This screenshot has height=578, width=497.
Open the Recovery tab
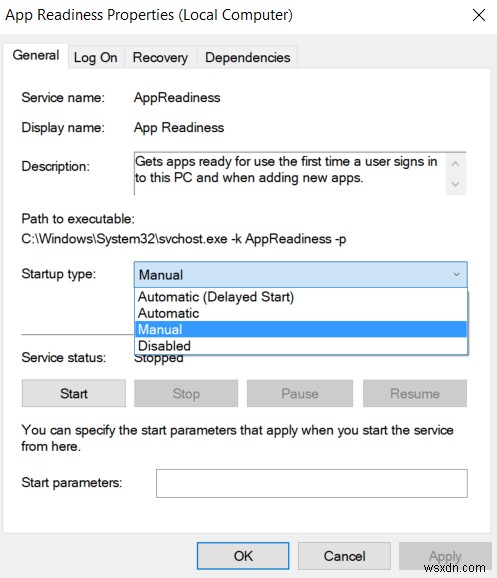160,58
